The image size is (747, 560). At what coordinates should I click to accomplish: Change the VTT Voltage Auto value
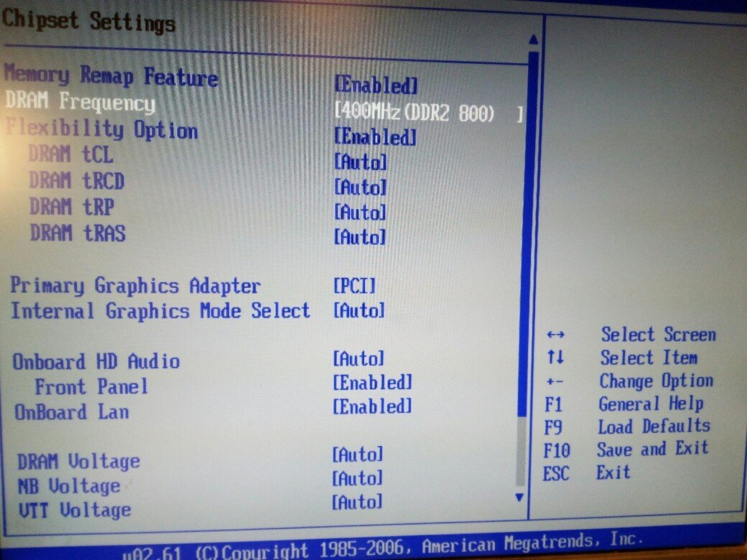357,502
